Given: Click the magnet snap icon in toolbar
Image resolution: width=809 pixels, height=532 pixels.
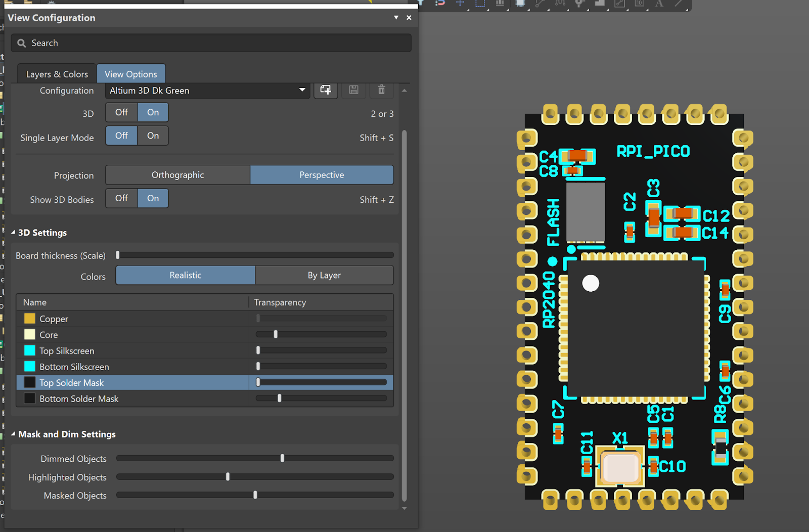Looking at the screenshot, I should pyautogui.click(x=440, y=3).
